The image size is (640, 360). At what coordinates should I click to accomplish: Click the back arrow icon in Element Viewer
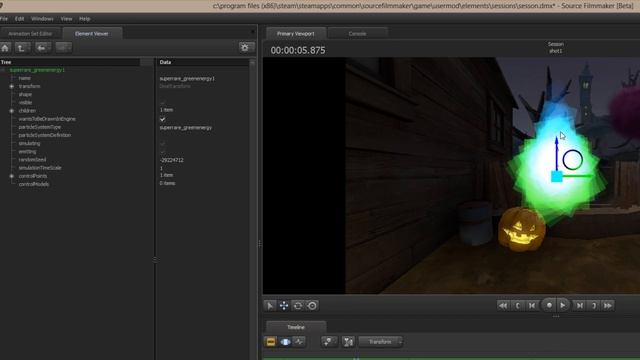tap(42, 48)
